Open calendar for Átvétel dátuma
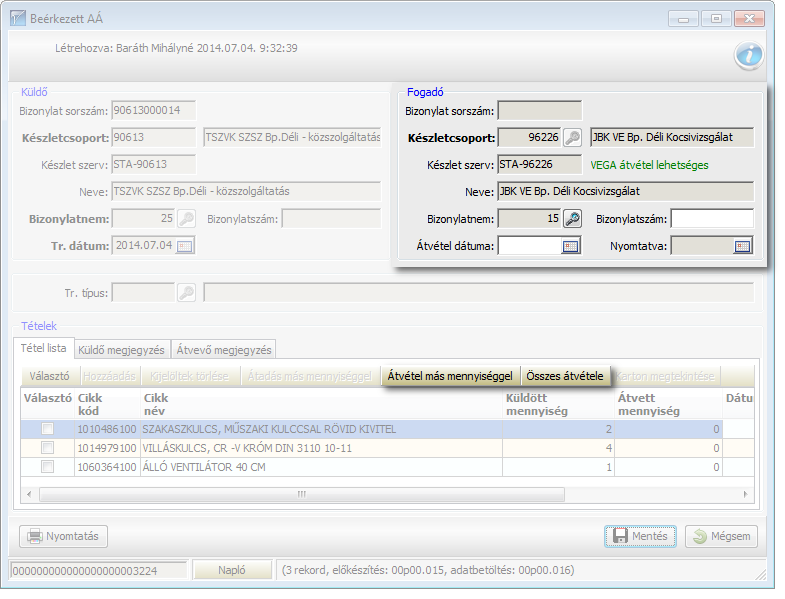 (570, 246)
